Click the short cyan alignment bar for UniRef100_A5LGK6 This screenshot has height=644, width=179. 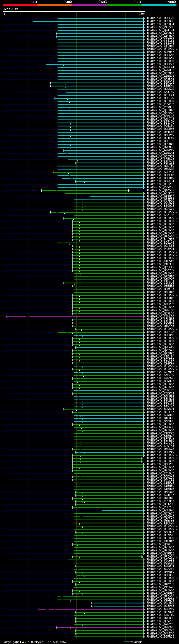(x=123, y=511)
